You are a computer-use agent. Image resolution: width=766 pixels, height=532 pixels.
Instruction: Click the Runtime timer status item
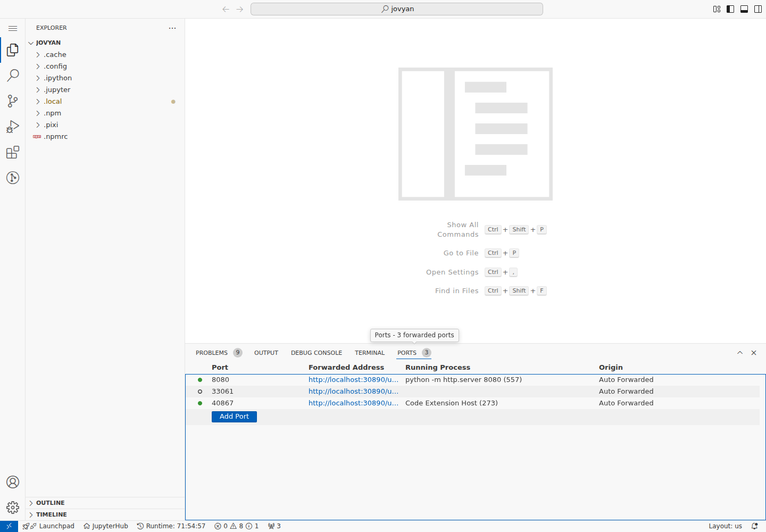tap(171, 526)
